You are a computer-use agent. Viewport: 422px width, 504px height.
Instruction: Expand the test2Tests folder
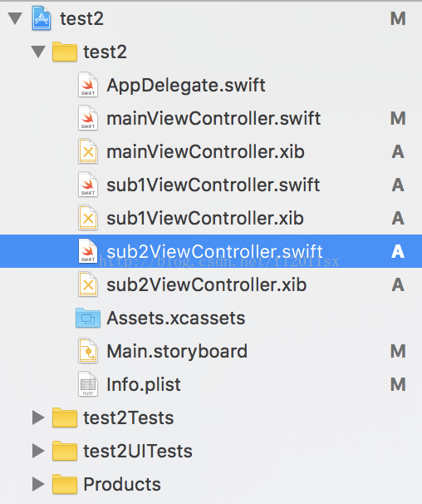tap(38, 418)
